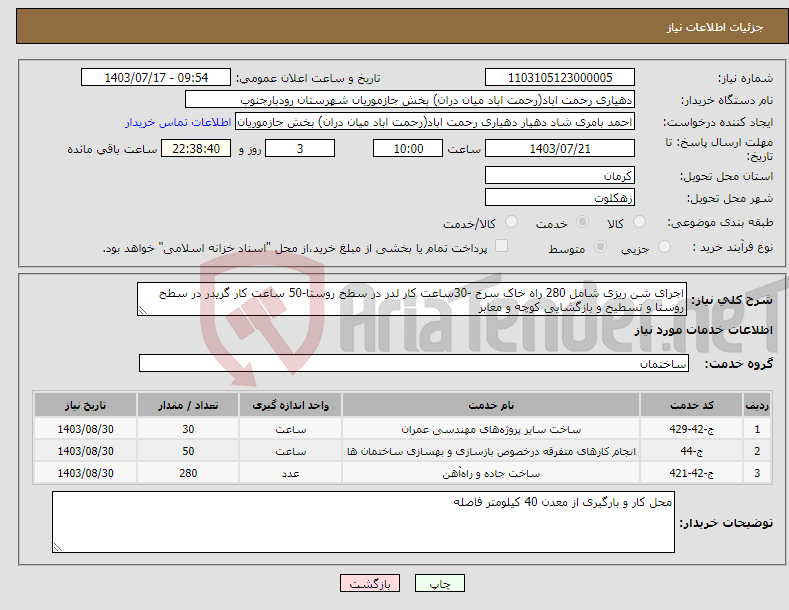Click the general need description textarea
Image resolution: width=789 pixels, height=610 pixels.
(x=412, y=299)
